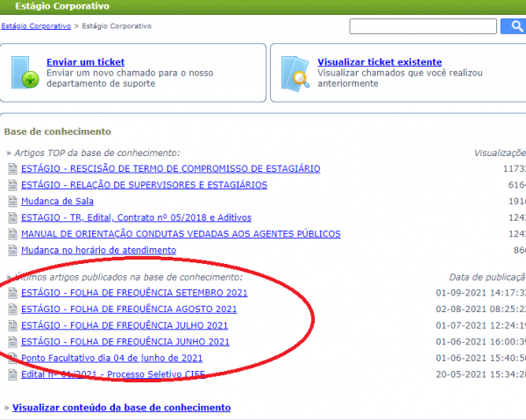Open Visualizar ticket existente link
526x420 pixels.
380,62
